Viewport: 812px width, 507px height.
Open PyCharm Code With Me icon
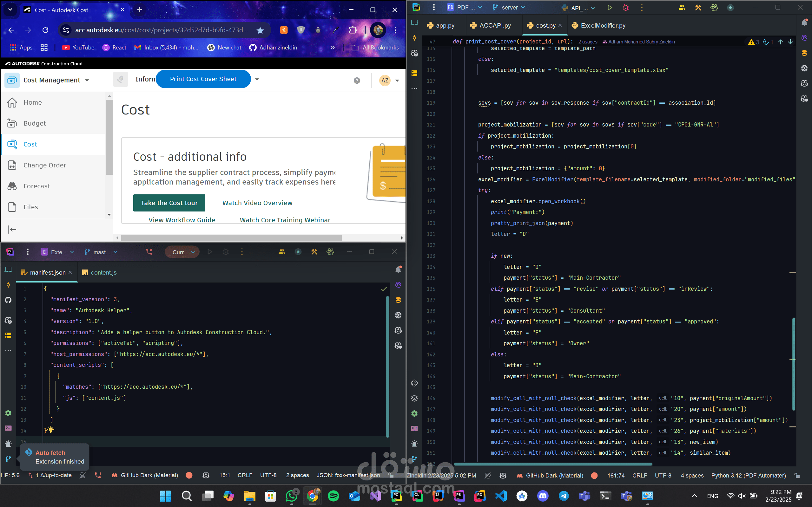[x=682, y=7]
